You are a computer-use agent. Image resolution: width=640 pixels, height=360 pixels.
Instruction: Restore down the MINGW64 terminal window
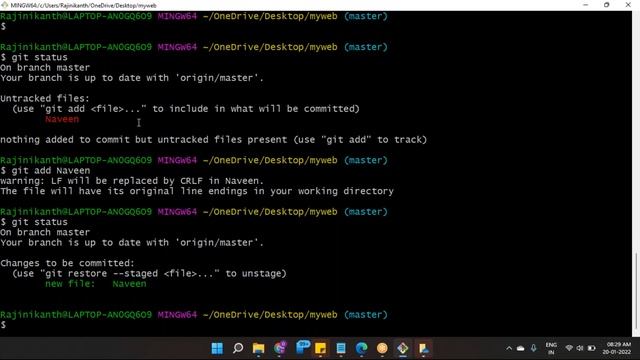(x=607, y=5)
